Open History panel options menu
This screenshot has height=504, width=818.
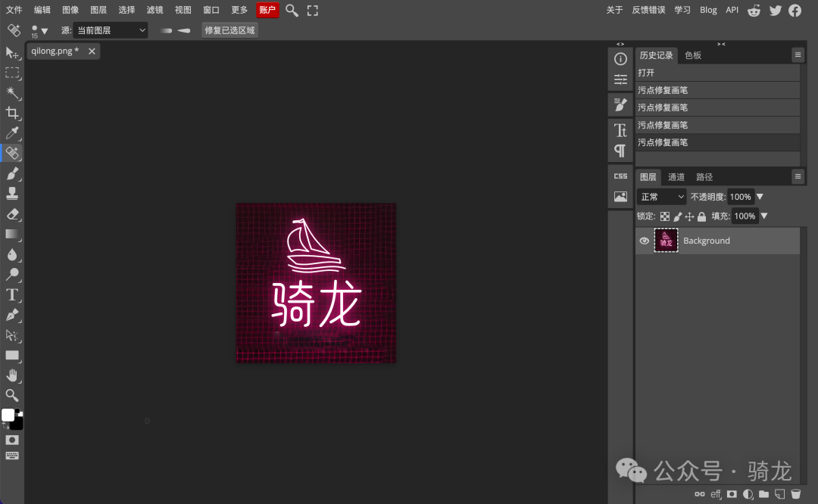pyautogui.click(x=798, y=54)
